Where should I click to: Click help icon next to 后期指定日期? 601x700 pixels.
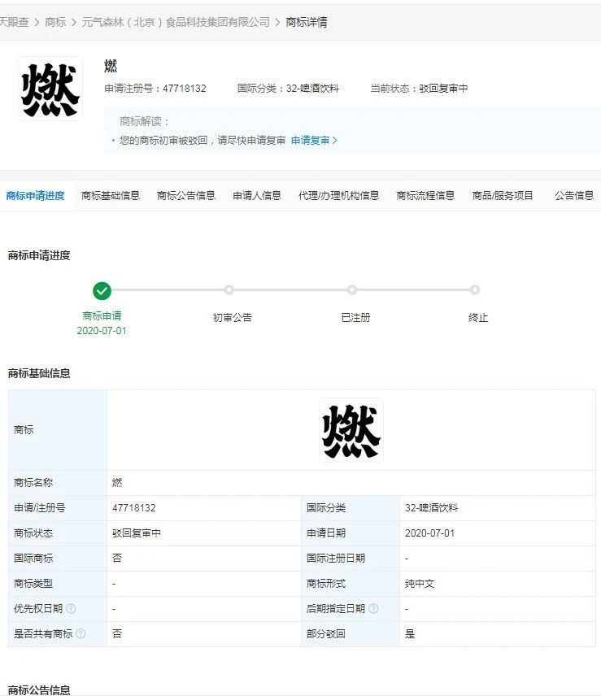coord(372,609)
